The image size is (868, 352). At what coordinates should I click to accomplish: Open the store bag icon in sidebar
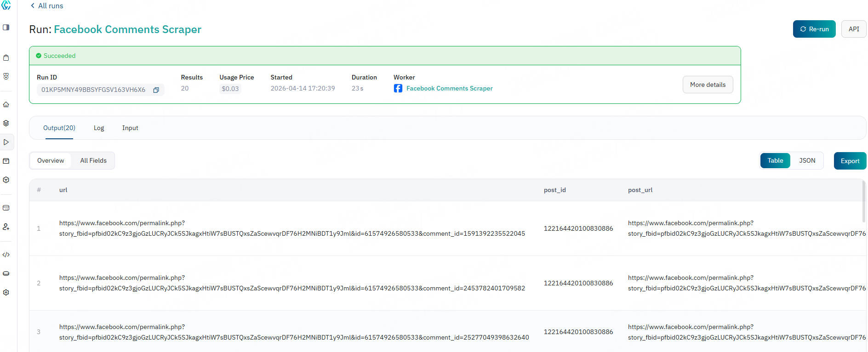pyautogui.click(x=6, y=58)
